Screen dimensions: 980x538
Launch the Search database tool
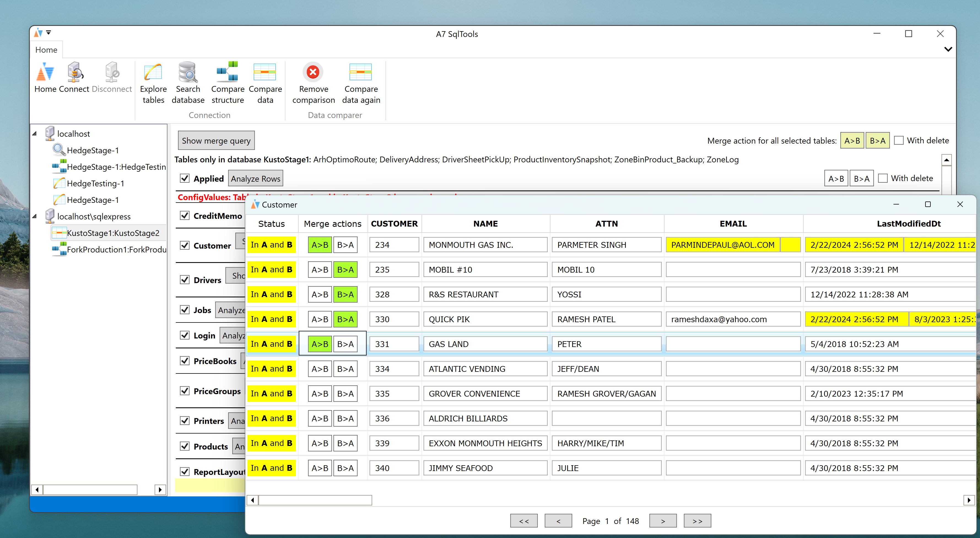pyautogui.click(x=188, y=73)
